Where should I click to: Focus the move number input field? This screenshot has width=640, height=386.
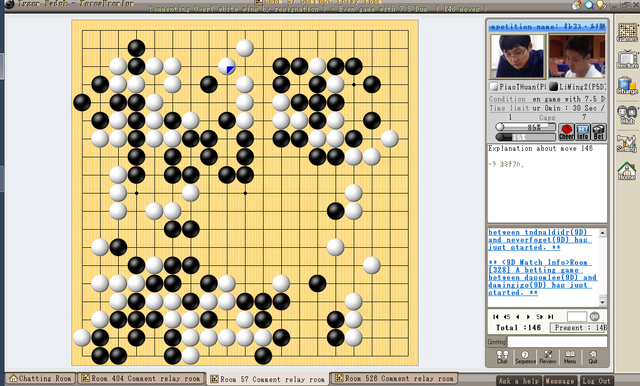click(x=577, y=316)
